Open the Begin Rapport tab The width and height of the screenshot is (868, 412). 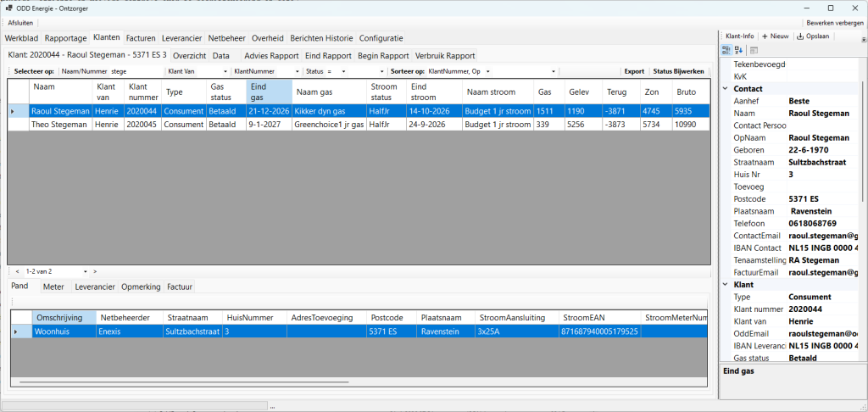(x=383, y=56)
